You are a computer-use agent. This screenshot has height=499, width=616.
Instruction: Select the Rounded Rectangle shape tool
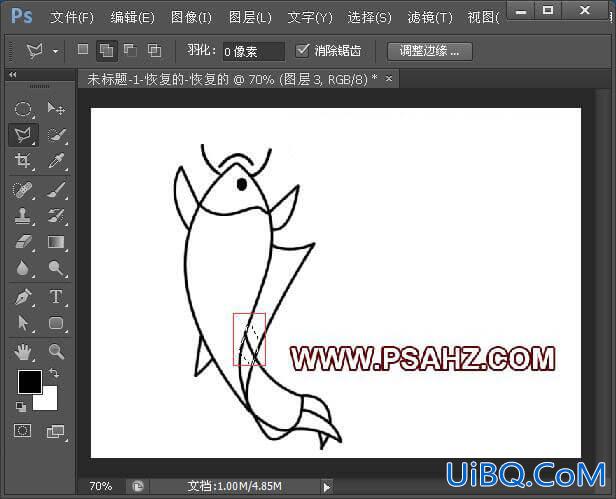[56, 323]
